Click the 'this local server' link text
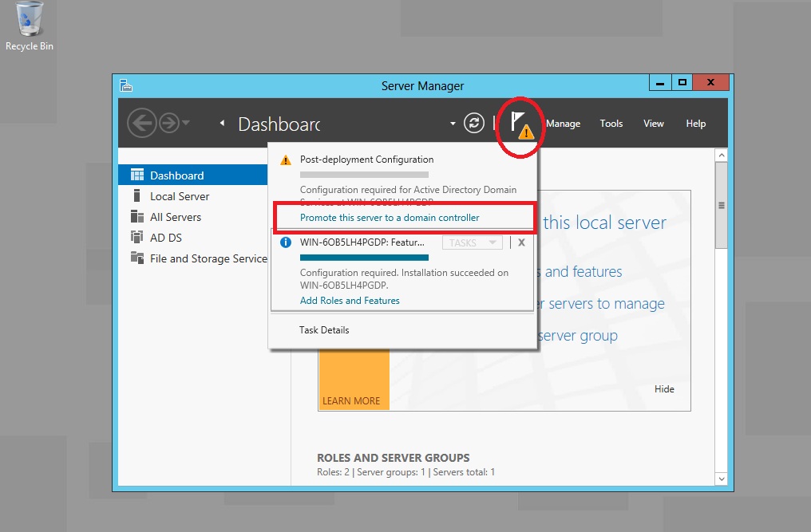Viewport: 811px width, 532px height. (x=604, y=223)
